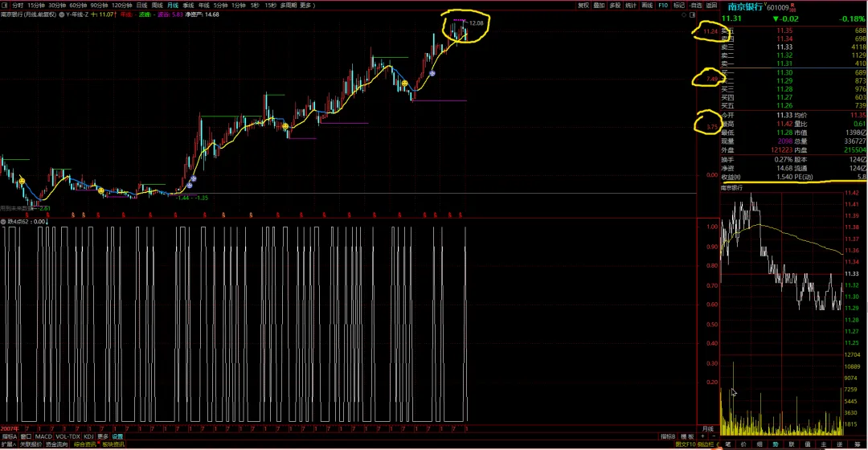Select the 筹 chip distribution tab
The image size is (868, 450).
point(857,444)
